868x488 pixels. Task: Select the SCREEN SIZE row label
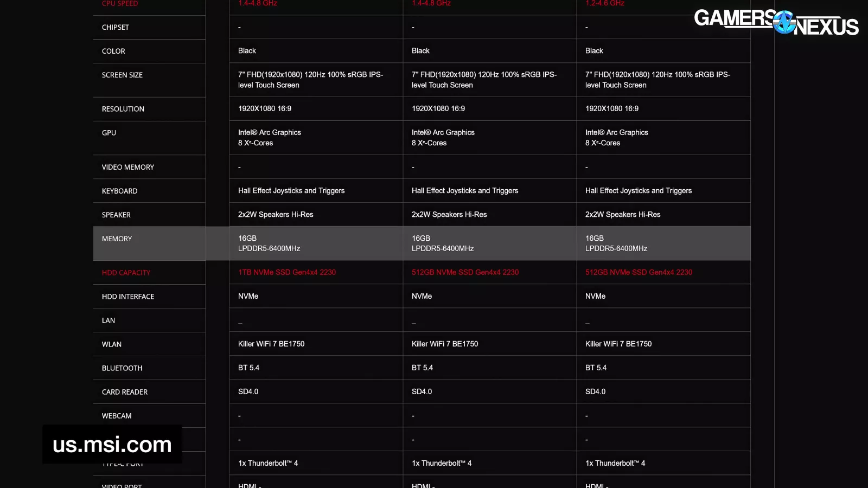[122, 75]
